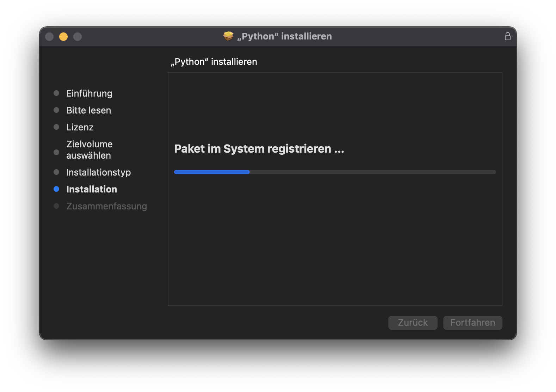Select the Bitte lesen step

coord(88,110)
